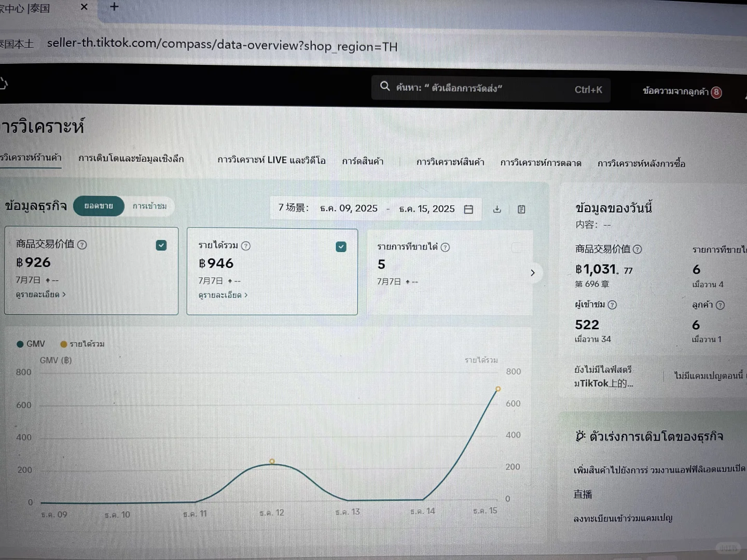Image resolution: width=747 pixels, height=560 pixels.
Task: Uncheck the รายได้รวม card checkbox
Action: coord(341,247)
